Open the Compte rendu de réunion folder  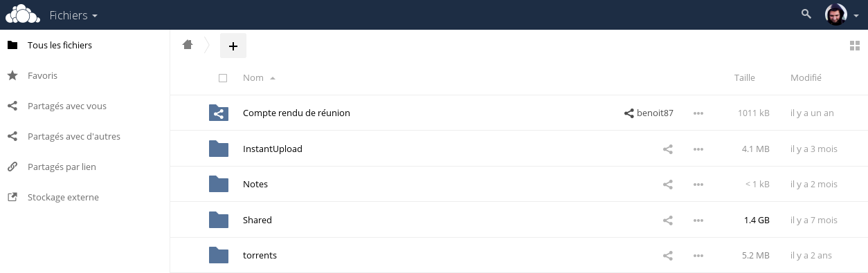(296, 113)
